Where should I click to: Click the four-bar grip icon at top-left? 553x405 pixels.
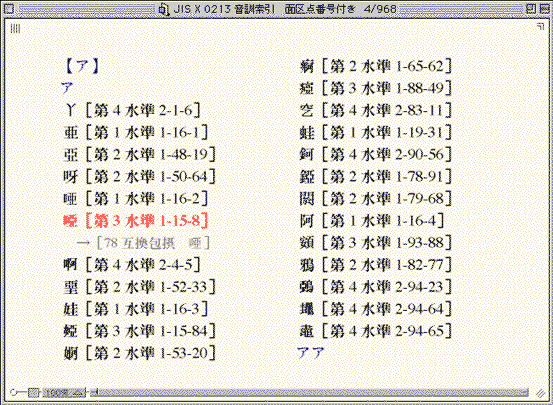(x=15, y=28)
